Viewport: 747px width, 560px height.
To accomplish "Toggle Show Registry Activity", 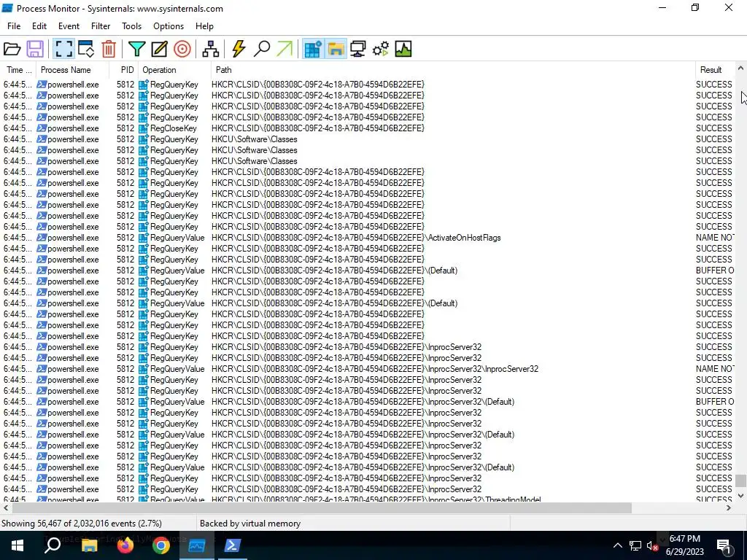I will (312, 49).
